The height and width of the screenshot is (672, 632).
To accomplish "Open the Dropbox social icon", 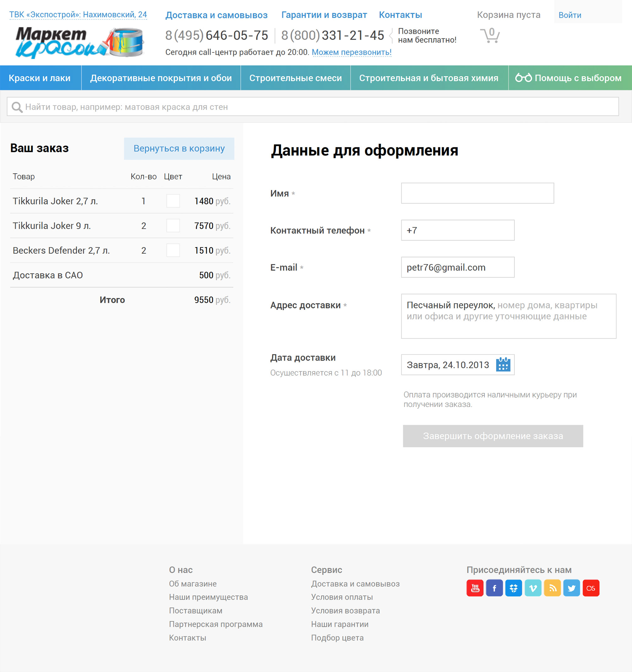I will 514,588.
